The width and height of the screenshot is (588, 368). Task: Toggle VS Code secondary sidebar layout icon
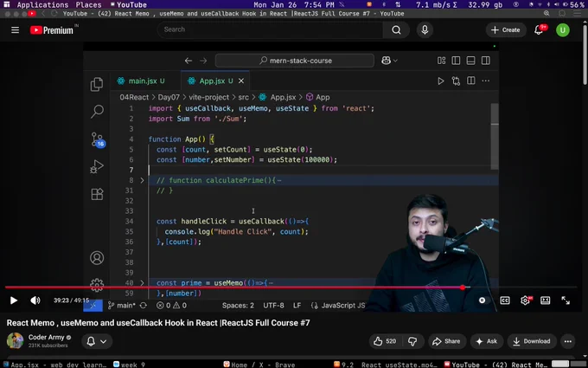pyautogui.click(x=486, y=61)
